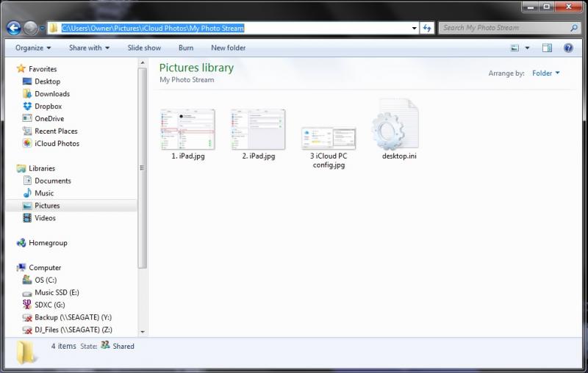Click the My Photo Stream subtitle
Viewport: 588px width, 373px height.
[187, 80]
